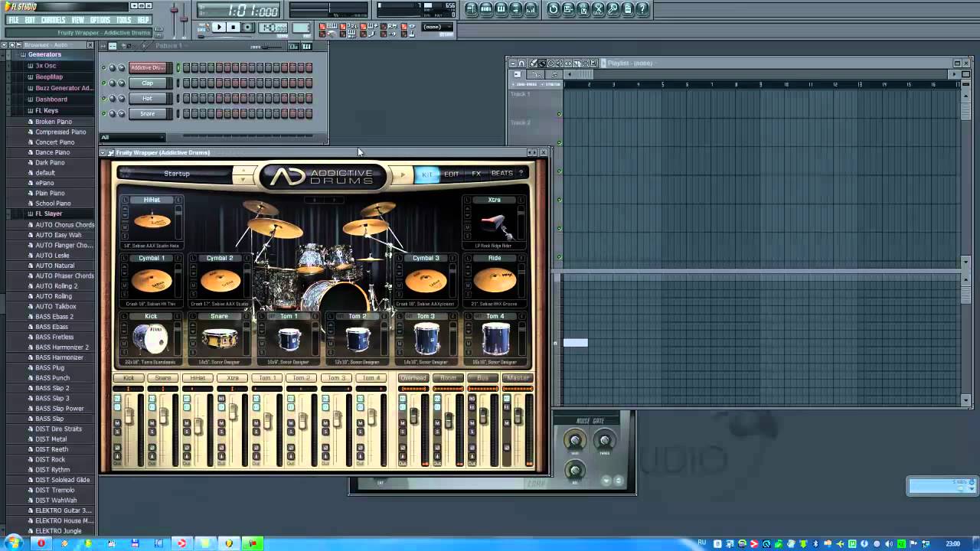This screenshot has width=980, height=551.
Task: Click the Snare drum image
Action: (219, 339)
